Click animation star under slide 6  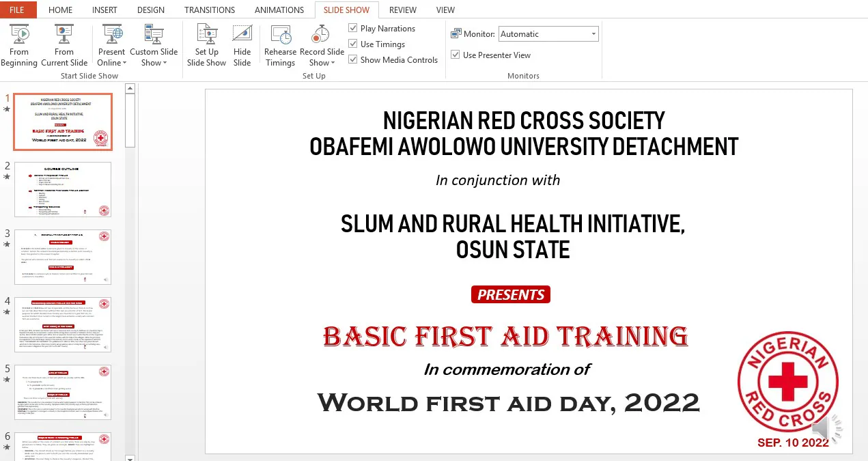click(7, 447)
